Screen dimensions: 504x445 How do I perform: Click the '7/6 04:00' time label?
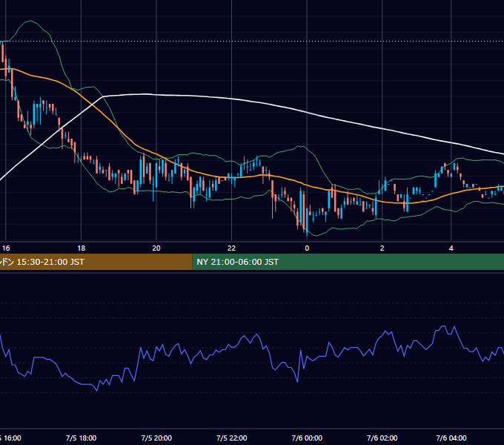[x=451, y=438]
